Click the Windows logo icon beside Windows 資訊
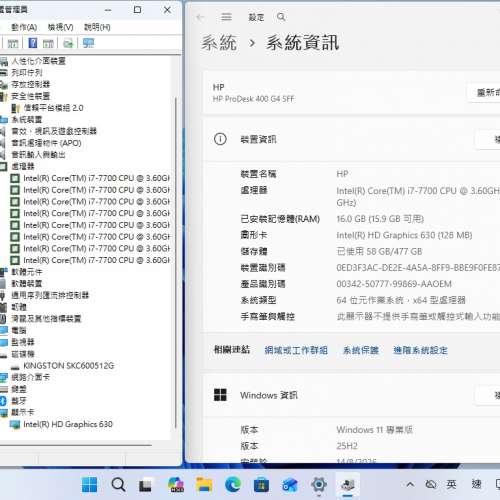This screenshot has height=500, width=500. pyautogui.click(x=220, y=395)
